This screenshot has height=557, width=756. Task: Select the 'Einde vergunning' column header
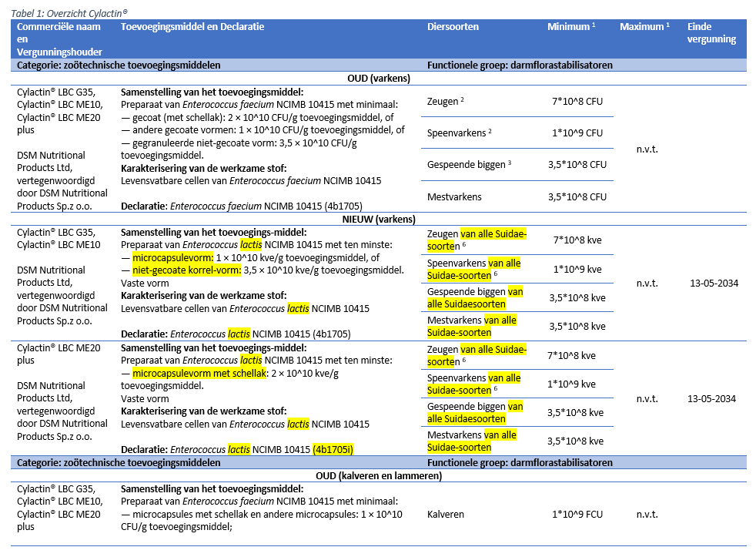pyautogui.click(x=711, y=33)
